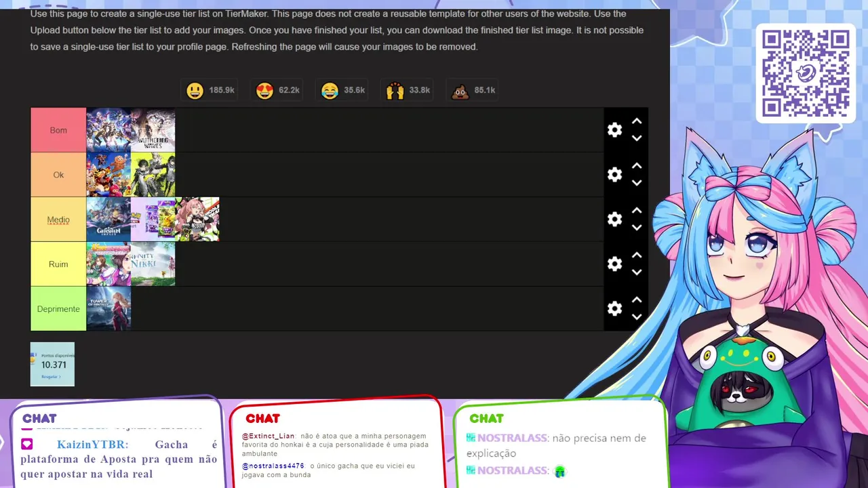Select the yellow-green character image in Ok
This screenshot has width=868, height=488.
[153, 175]
